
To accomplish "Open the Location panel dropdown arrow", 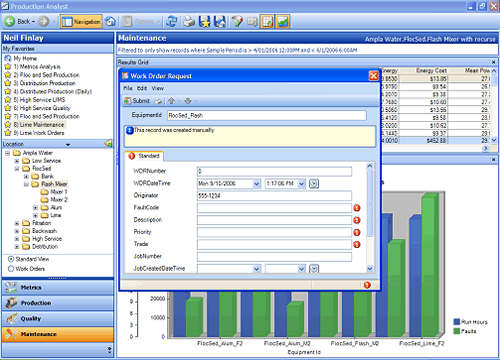I will pos(68,145).
